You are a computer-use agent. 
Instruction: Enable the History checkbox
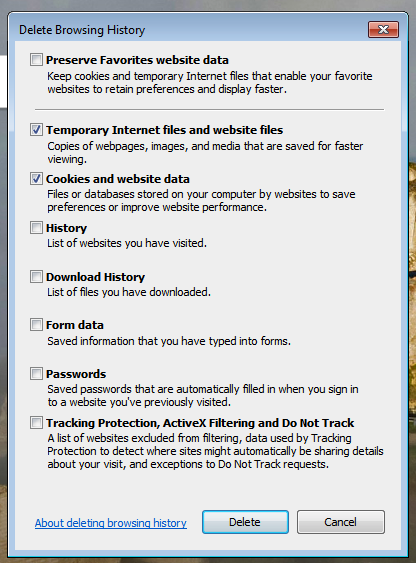36,228
